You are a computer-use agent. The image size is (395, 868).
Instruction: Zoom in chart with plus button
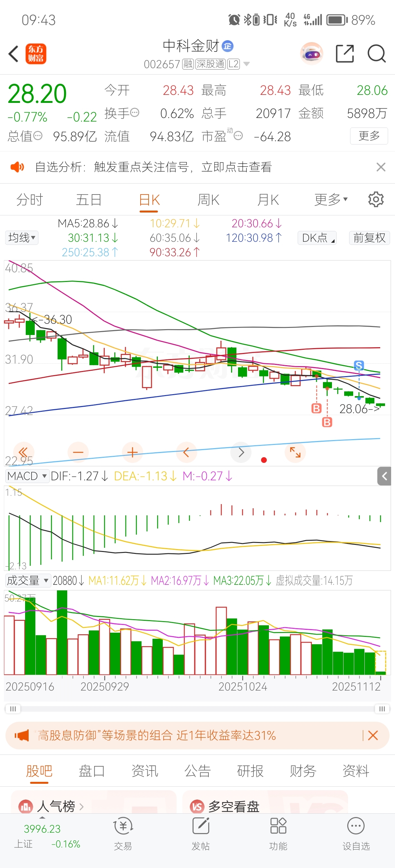coord(133,452)
